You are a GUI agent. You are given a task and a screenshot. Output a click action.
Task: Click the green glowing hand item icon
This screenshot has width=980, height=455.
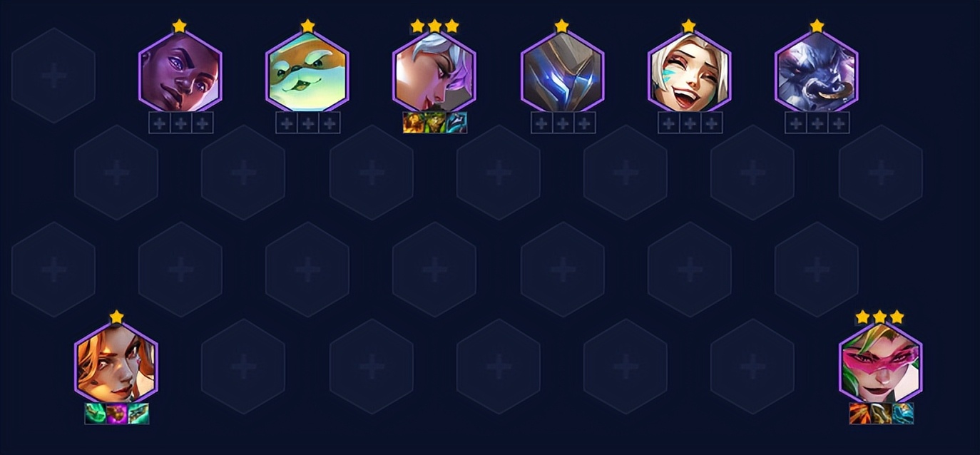tap(96, 414)
